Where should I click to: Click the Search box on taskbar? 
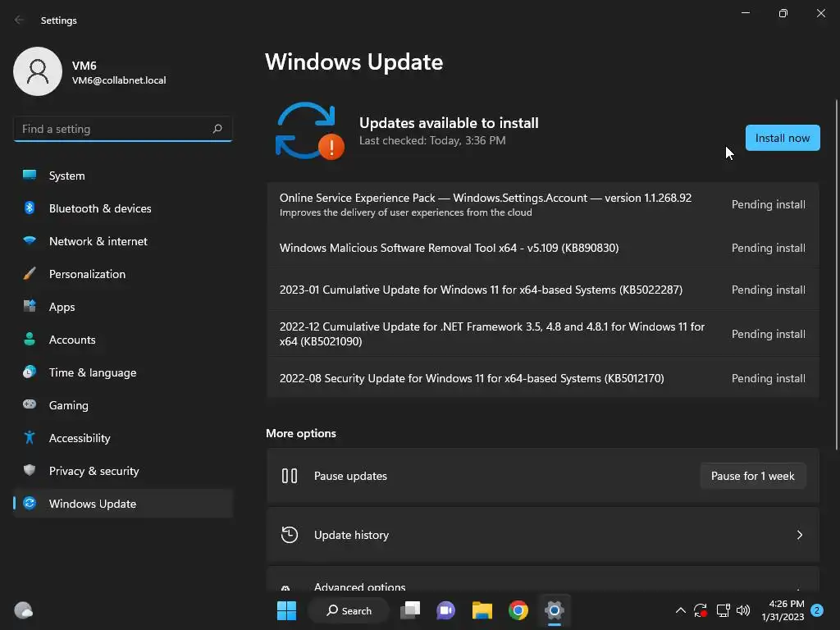coord(348,610)
